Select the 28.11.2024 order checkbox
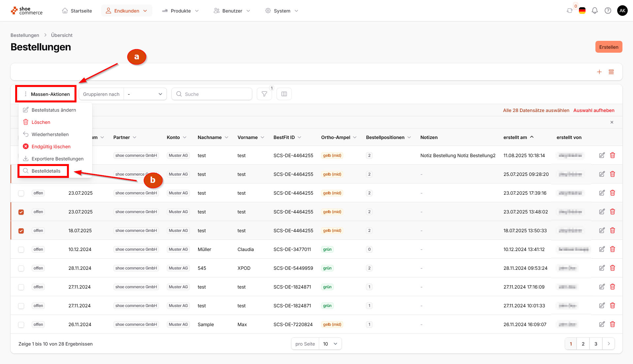The height and width of the screenshot is (364, 633). coord(21,268)
